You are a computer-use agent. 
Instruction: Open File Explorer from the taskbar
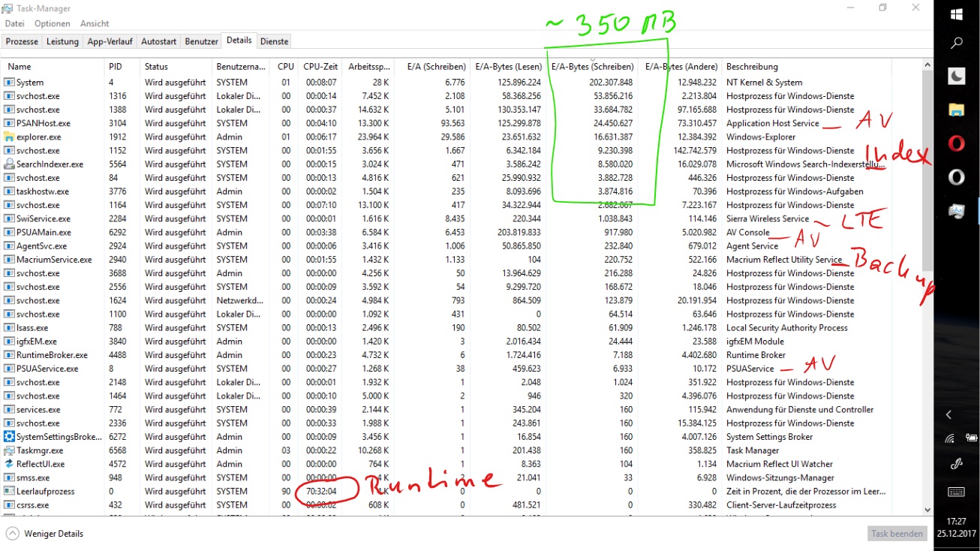click(x=957, y=110)
